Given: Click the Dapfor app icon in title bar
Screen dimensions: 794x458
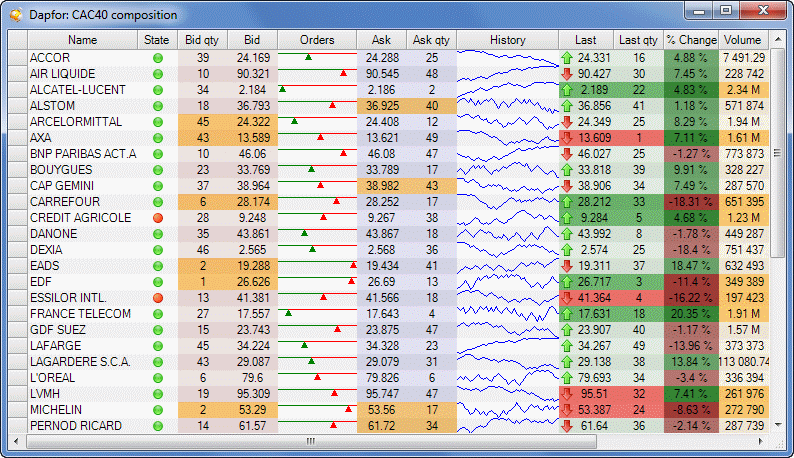Looking at the screenshot, I should click(16, 15).
